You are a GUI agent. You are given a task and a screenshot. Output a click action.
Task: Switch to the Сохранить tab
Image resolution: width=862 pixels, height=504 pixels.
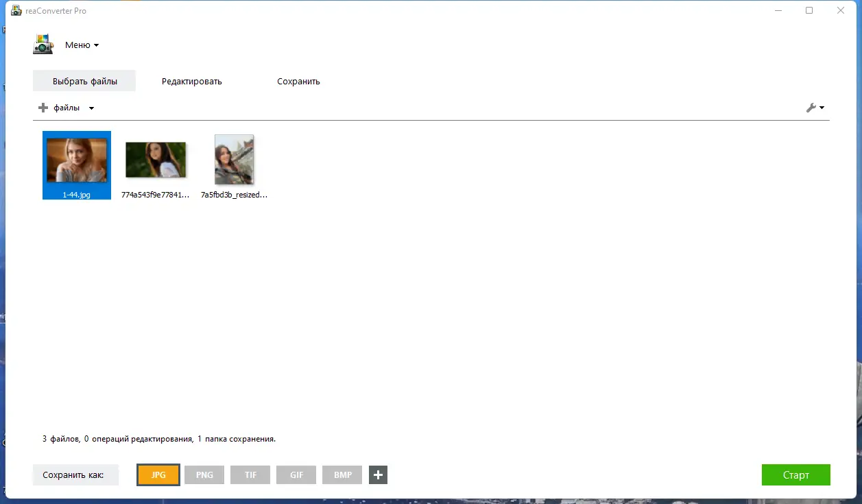click(x=298, y=81)
